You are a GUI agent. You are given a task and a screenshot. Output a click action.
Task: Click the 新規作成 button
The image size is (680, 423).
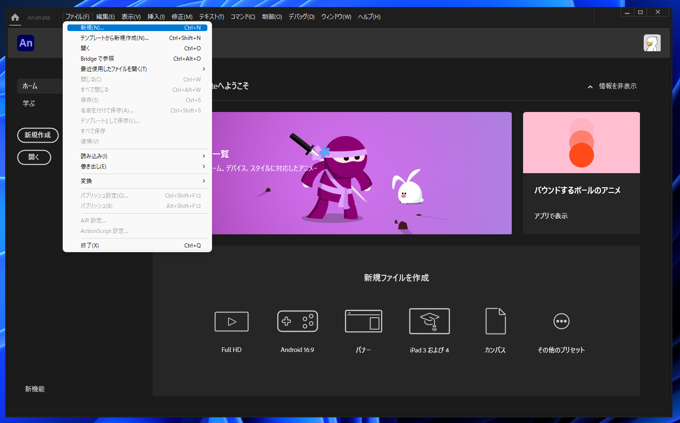(x=38, y=135)
